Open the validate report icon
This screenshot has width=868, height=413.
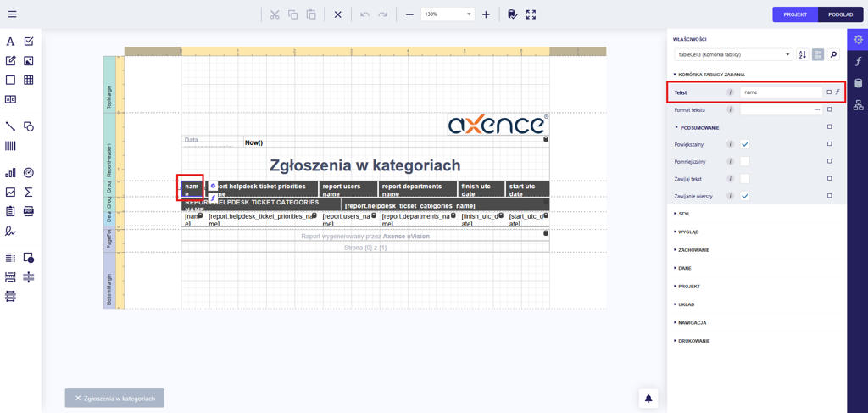(512, 14)
